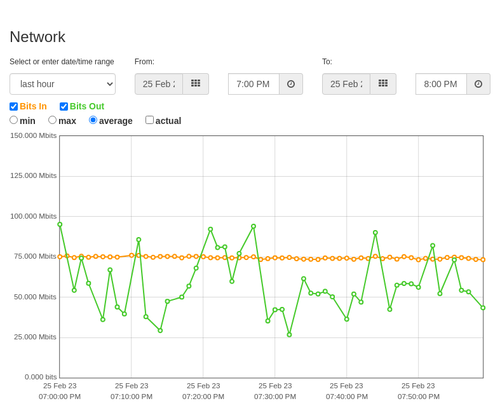The image size is (500, 403).
Task: Click the From date field showing 25 Feb
Action: pyautogui.click(x=159, y=84)
